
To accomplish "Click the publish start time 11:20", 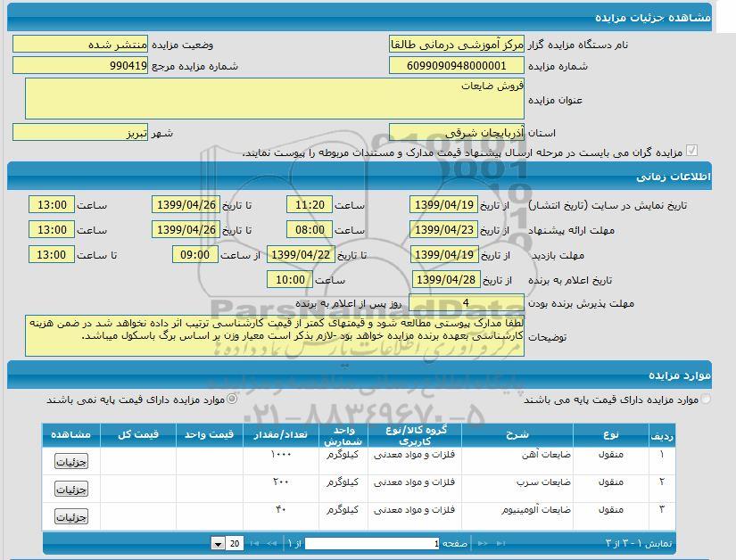I will 310,205.
